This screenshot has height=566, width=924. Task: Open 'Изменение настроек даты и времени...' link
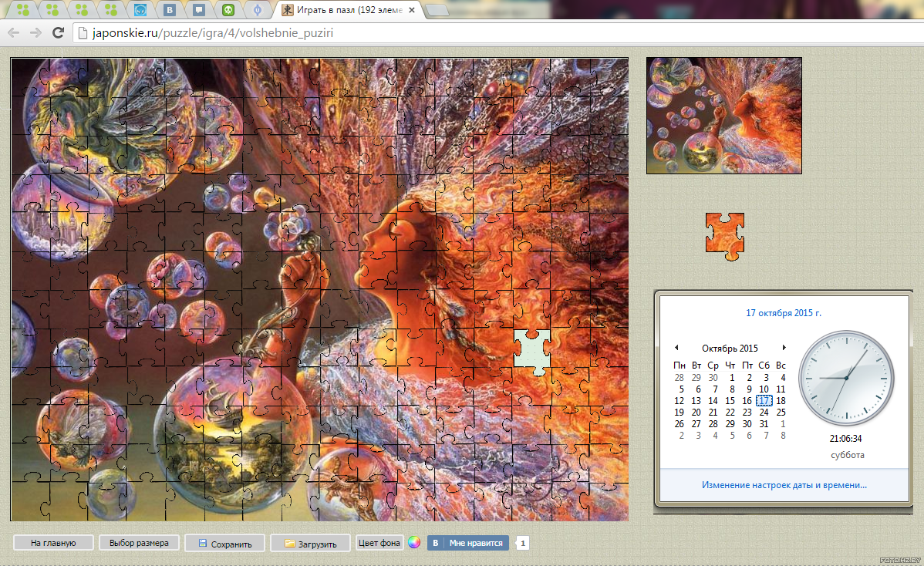click(x=784, y=485)
